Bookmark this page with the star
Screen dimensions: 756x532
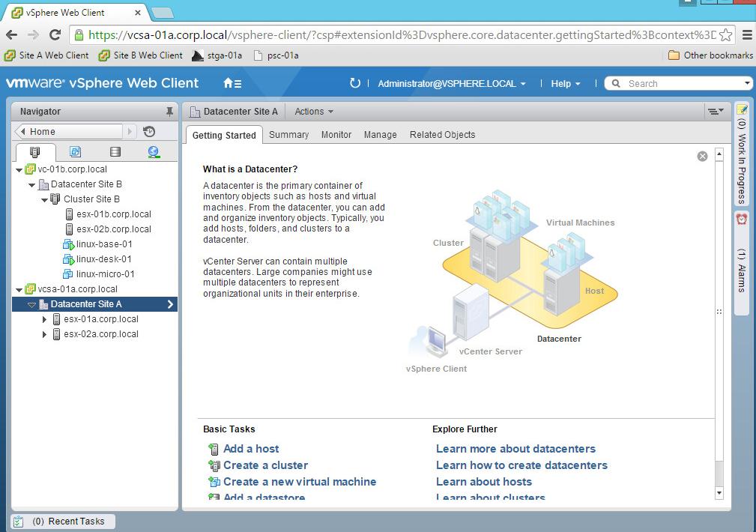pyautogui.click(x=725, y=34)
